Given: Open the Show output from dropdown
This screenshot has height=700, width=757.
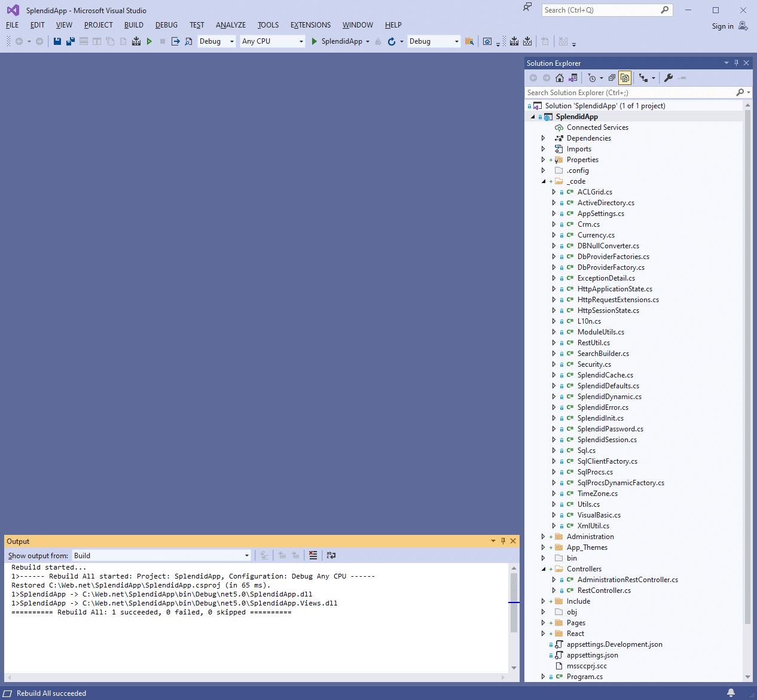Looking at the screenshot, I should pos(161,555).
